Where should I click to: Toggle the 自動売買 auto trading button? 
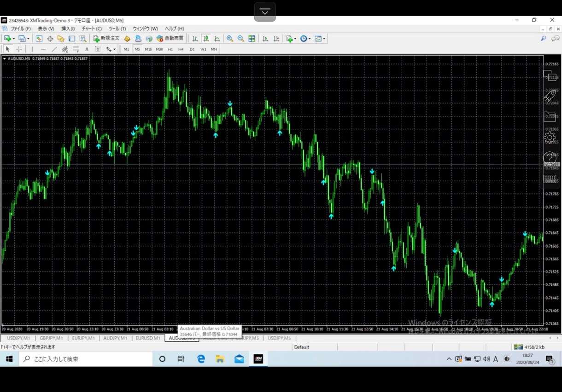[170, 39]
